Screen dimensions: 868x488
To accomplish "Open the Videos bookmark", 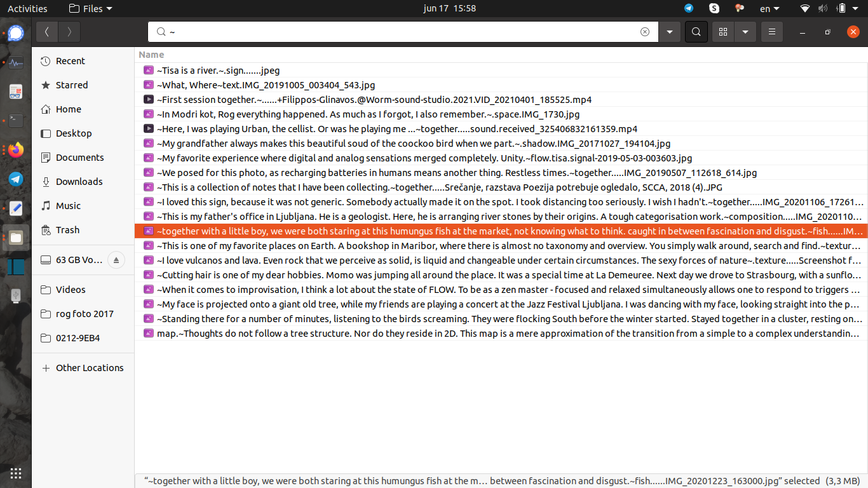I will pyautogui.click(x=83, y=290).
